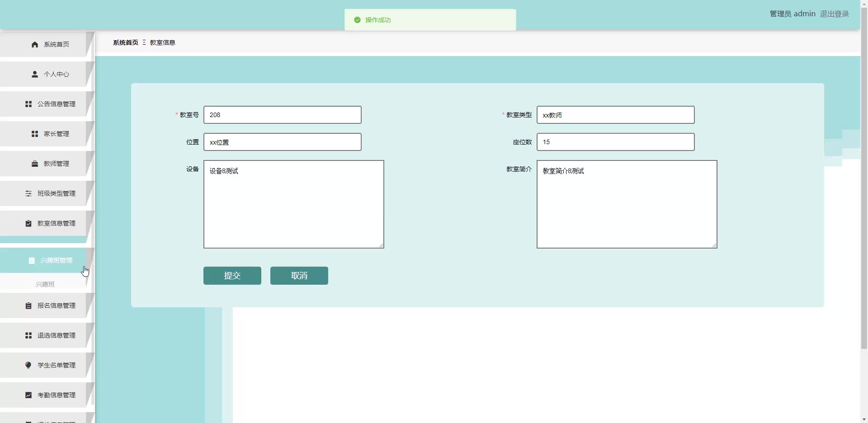Click inside the 教室简介 text area
This screenshot has height=423, width=868.
[x=627, y=204]
